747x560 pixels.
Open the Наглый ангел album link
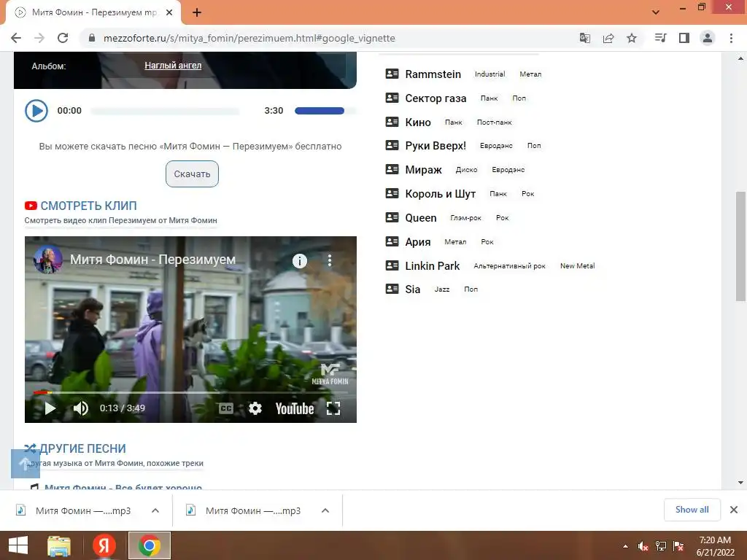173,66
